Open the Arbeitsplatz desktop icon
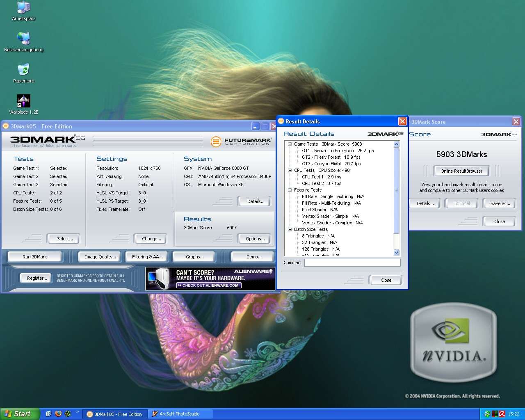This screenshot has height=420, width=525. (23, 11)
